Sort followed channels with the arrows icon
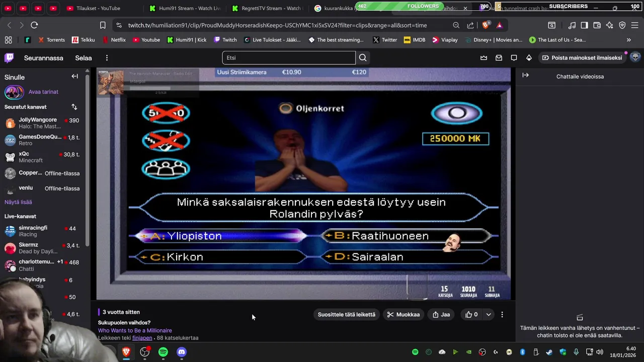This screenshot has height=362, width=644. coord(74,107)
